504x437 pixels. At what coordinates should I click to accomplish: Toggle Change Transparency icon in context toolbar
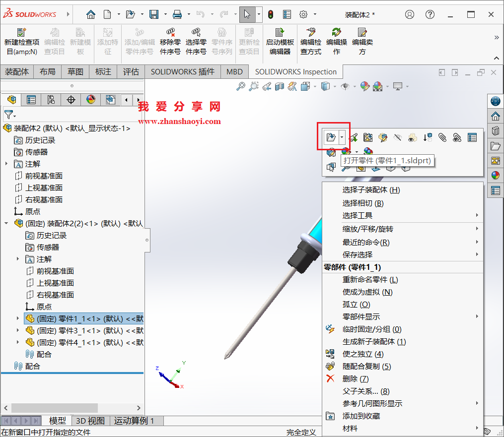click(x=413, y=138)
